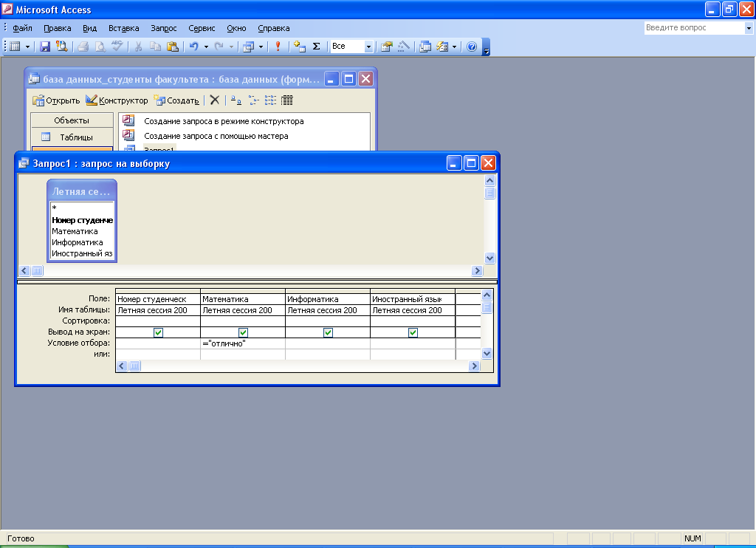
Task: Click the Delete X icon in database window
Action: click(215, 100)
